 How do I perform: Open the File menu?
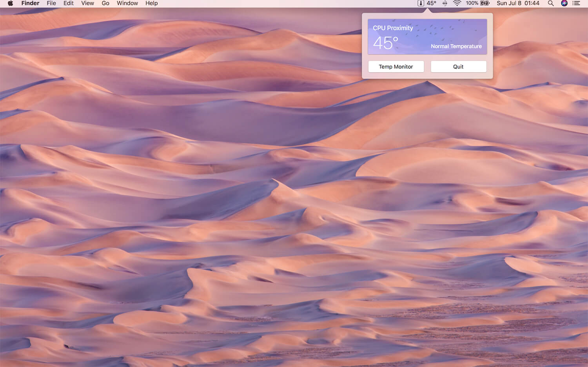(51, 3)
